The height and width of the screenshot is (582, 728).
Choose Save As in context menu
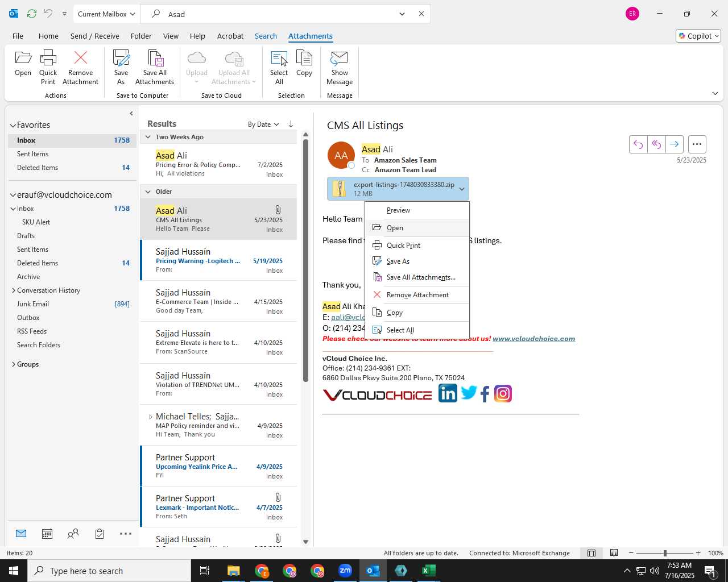[417, 261]
